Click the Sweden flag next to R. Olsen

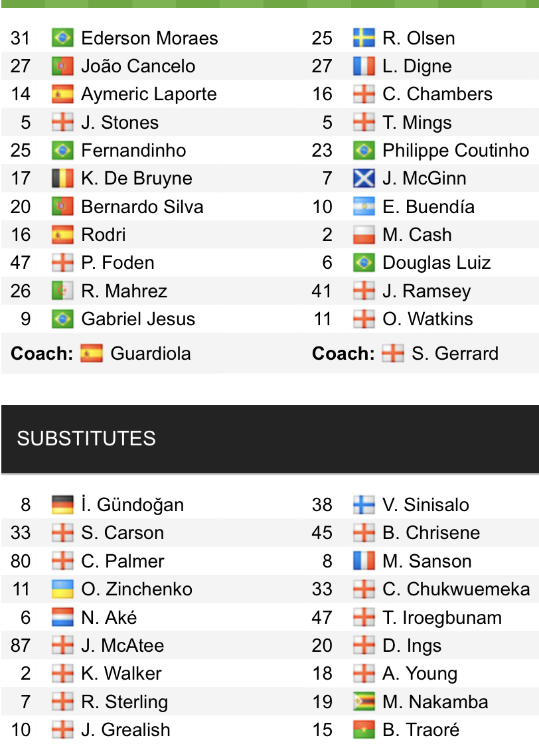click(364, 38)
